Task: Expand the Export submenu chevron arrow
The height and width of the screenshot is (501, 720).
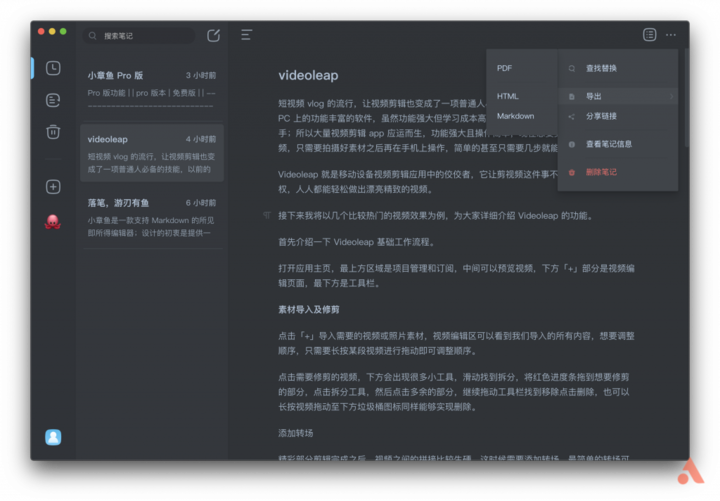Action: click(x=671, y=96)
